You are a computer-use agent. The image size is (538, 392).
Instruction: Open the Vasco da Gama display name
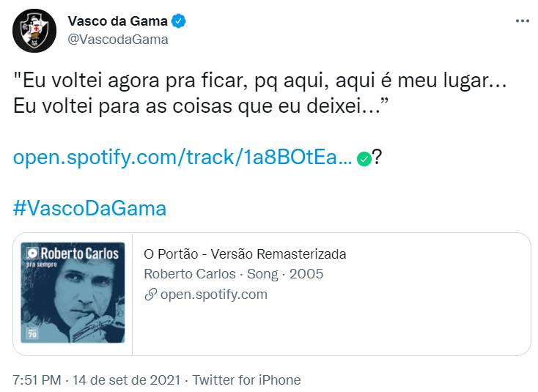[x=116, y=21]
